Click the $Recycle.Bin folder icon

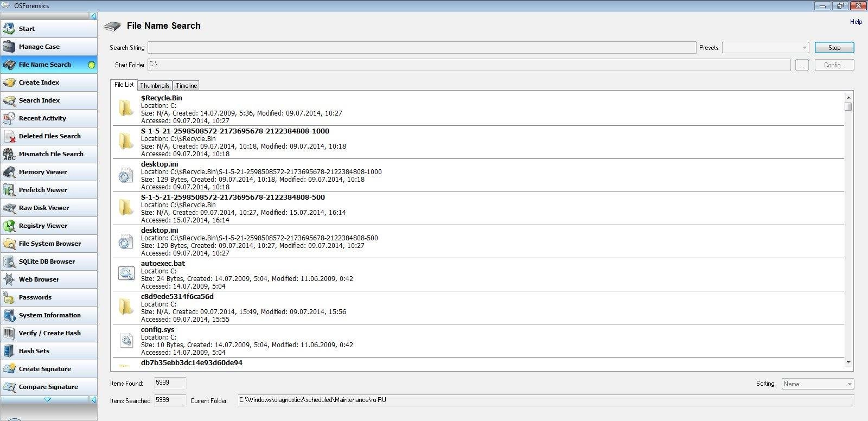(x=126, y=109)
